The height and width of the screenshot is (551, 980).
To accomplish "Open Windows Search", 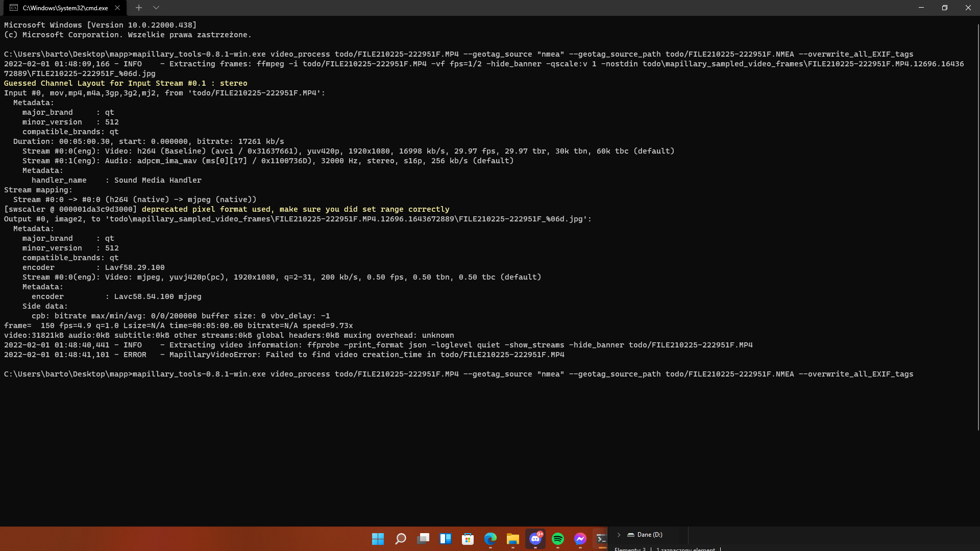I will point(401,538).
